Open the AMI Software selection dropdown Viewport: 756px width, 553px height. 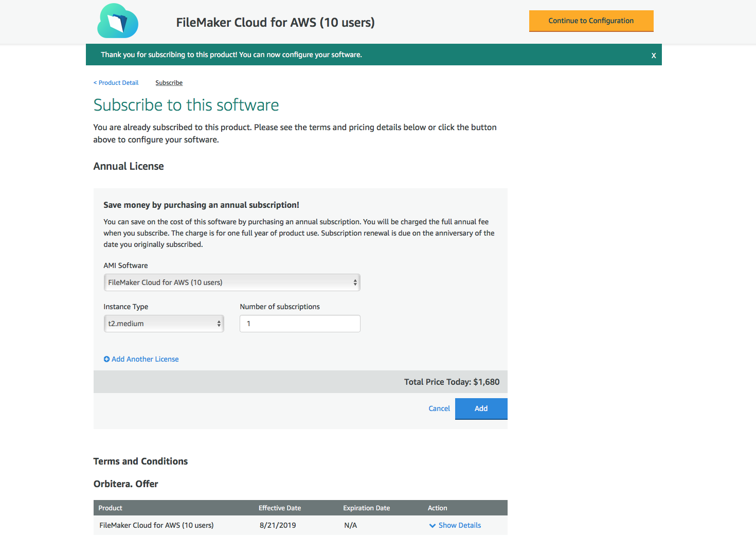[231, 282]
